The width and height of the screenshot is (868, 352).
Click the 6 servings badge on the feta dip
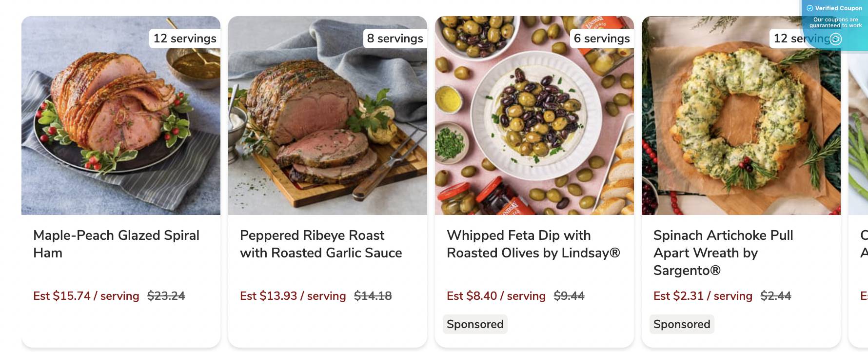[x=602, y=39]
